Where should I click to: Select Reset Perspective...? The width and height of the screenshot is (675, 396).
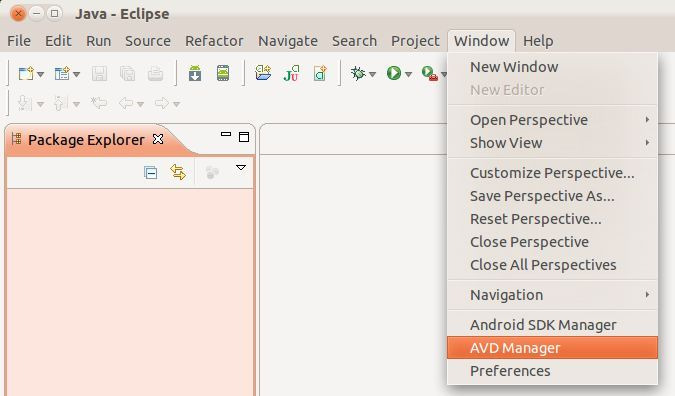[x=552, y=219]
